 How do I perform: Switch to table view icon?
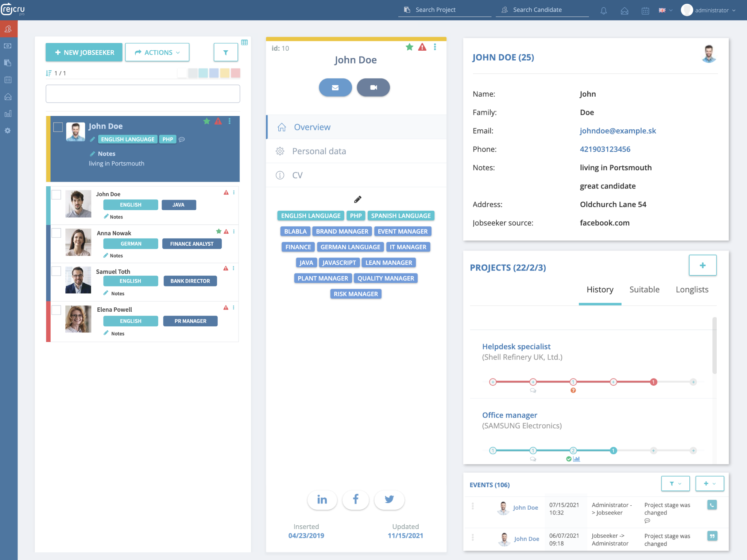tap(244, 43)
